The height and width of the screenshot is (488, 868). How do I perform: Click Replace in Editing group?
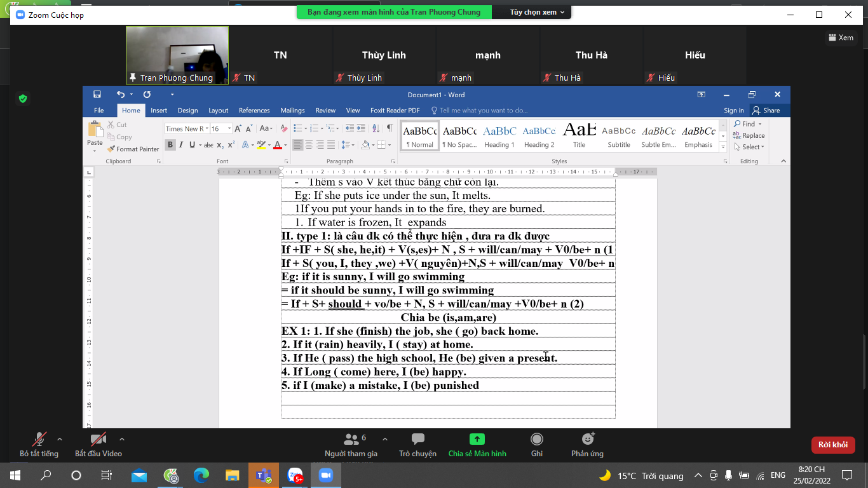pyautogui.click(x=749, y=135)
